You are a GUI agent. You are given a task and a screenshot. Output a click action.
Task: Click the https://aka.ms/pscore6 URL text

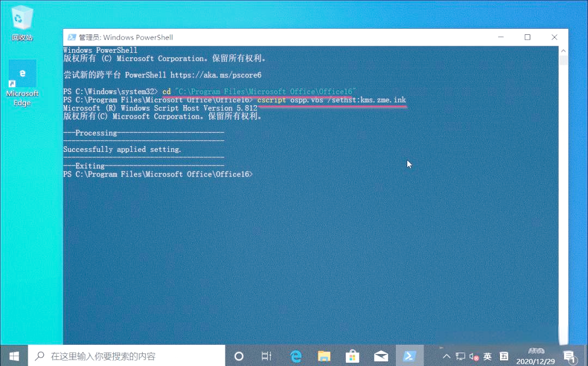pyautogui.click(x=216, y=75)
